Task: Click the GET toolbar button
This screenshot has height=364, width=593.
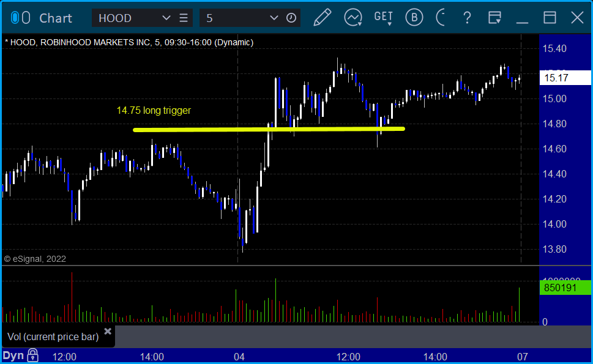Action: 383,17
